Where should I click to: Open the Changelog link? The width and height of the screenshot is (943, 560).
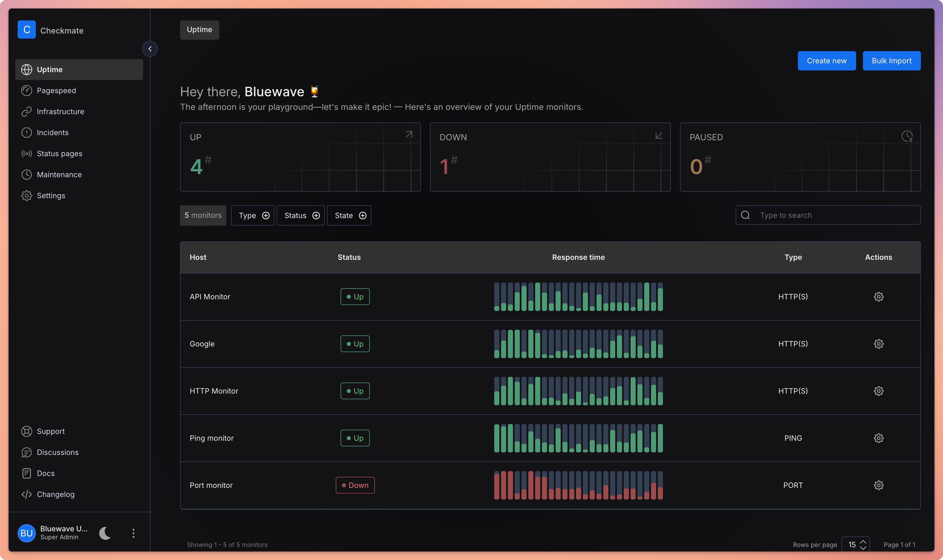55,494
